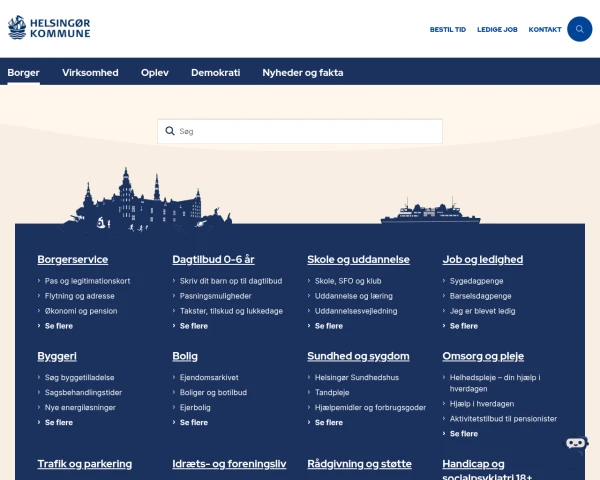Expand Se flere under Bolig
Screen dimensions: 600x480
click(x=194, y=422)
